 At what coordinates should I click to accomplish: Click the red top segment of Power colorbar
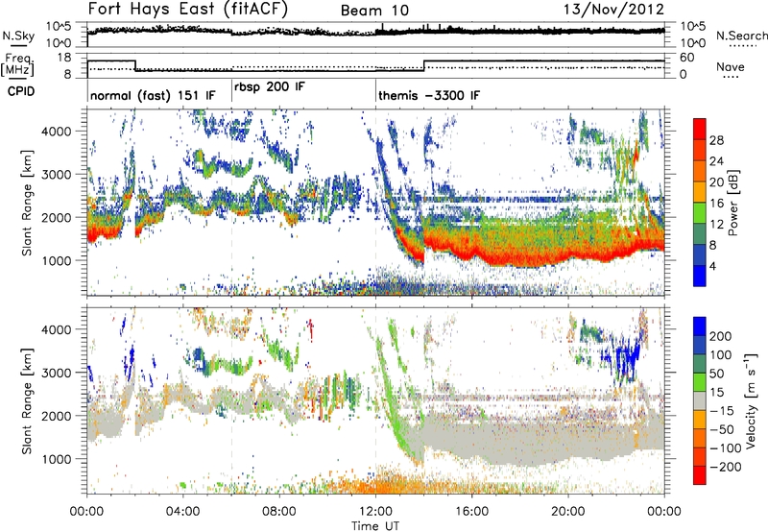[x=700, y=129]
